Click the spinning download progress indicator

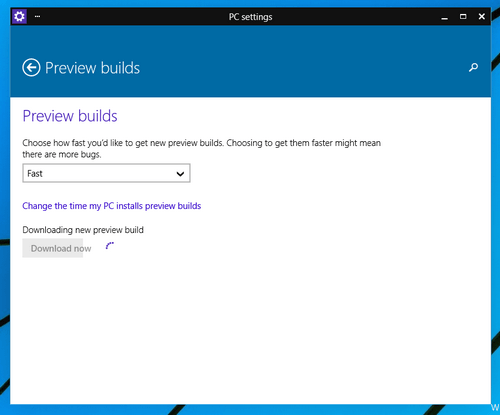(110, 246)
